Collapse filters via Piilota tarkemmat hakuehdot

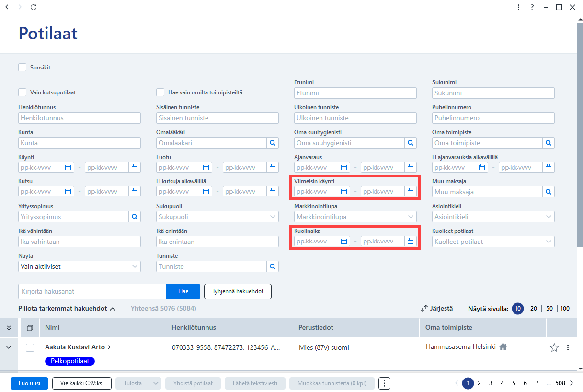pos(67,308)
